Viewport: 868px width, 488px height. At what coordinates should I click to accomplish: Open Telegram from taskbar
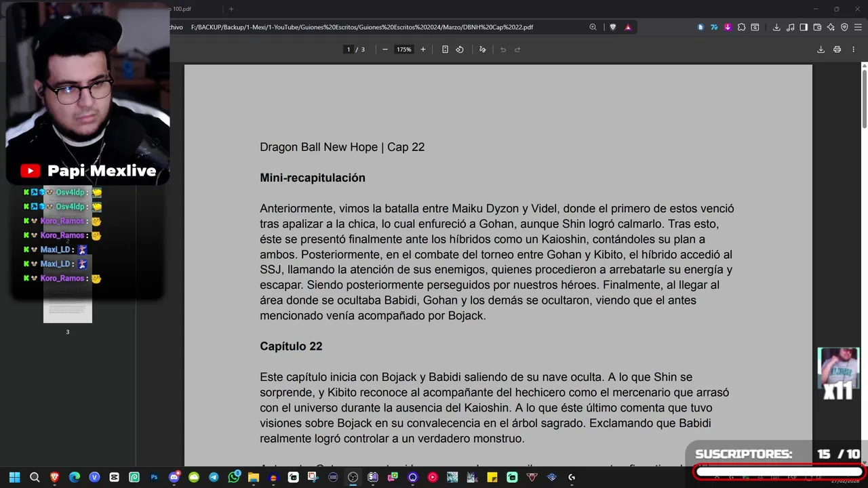[214, 477]
